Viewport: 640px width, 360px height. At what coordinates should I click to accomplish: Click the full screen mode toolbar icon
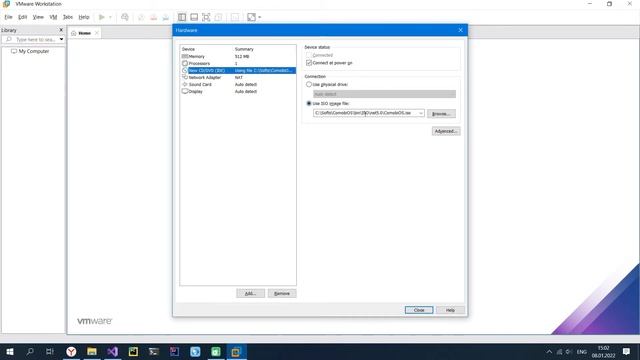[x=206, y=17]
